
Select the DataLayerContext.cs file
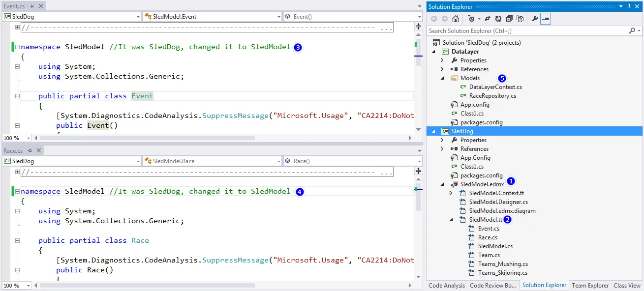point(495,87)
